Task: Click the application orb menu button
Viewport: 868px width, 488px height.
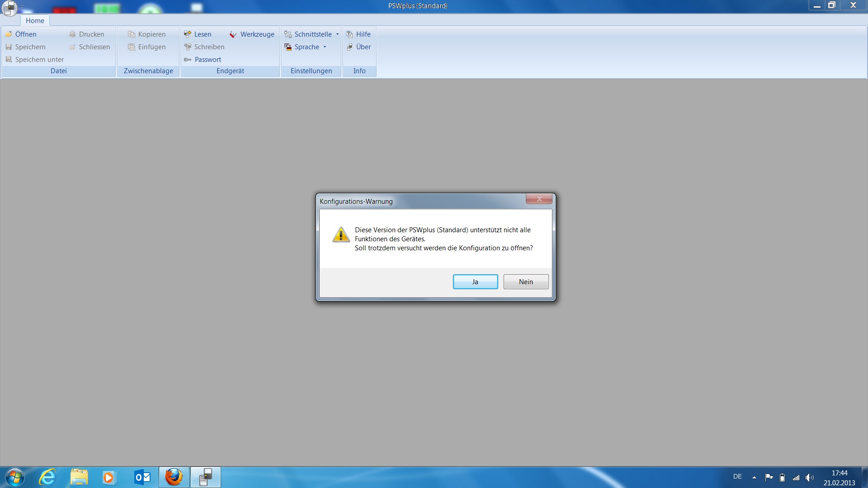Action: point(9,7)
